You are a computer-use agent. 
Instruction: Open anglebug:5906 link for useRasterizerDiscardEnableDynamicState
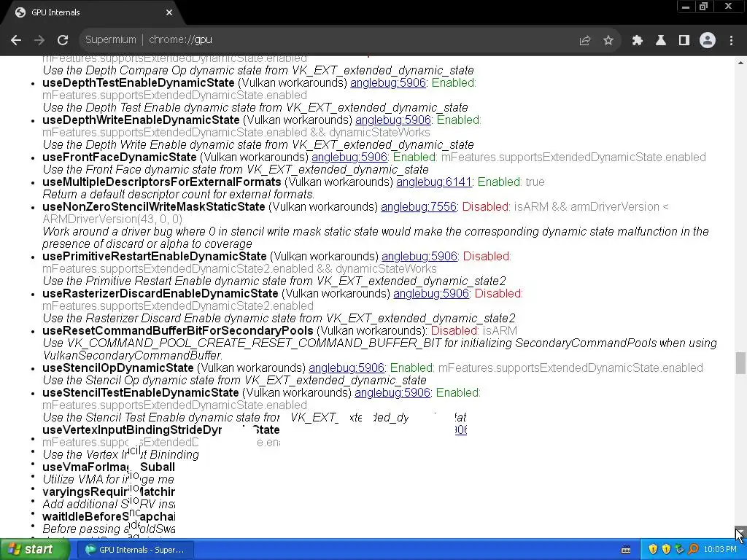pos(431,293)
